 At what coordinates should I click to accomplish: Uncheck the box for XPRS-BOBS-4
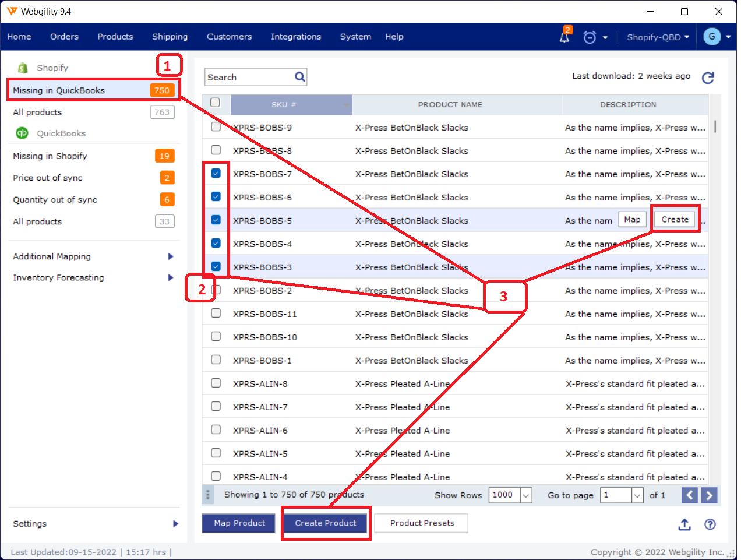[216, 243]
